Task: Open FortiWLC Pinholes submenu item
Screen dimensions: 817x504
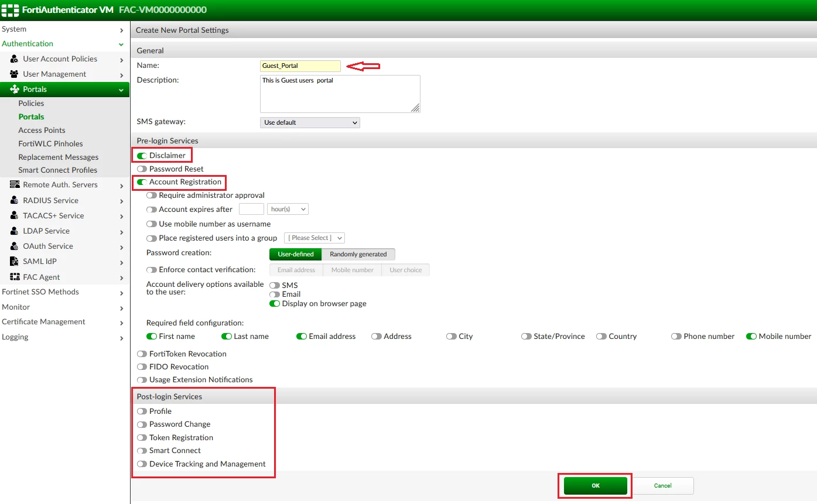Action: click(x=50, y=144)
